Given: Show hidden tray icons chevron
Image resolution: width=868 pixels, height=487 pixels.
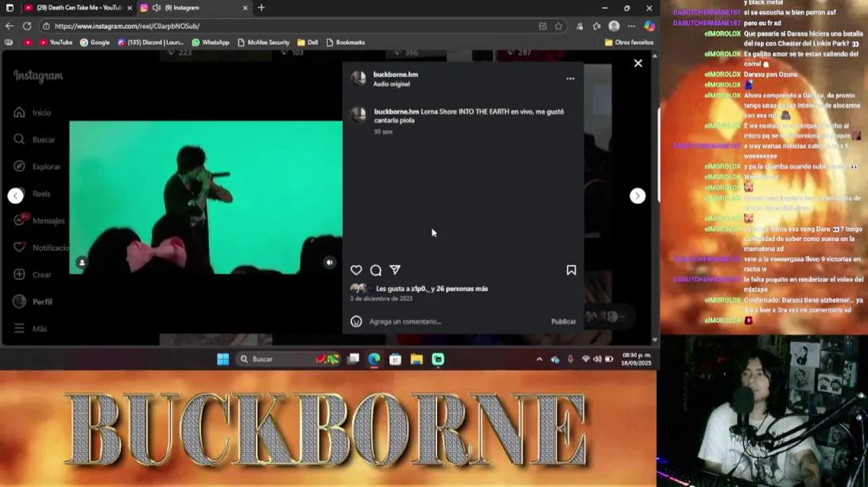Looking at the screenshot, I should [539, 359].
